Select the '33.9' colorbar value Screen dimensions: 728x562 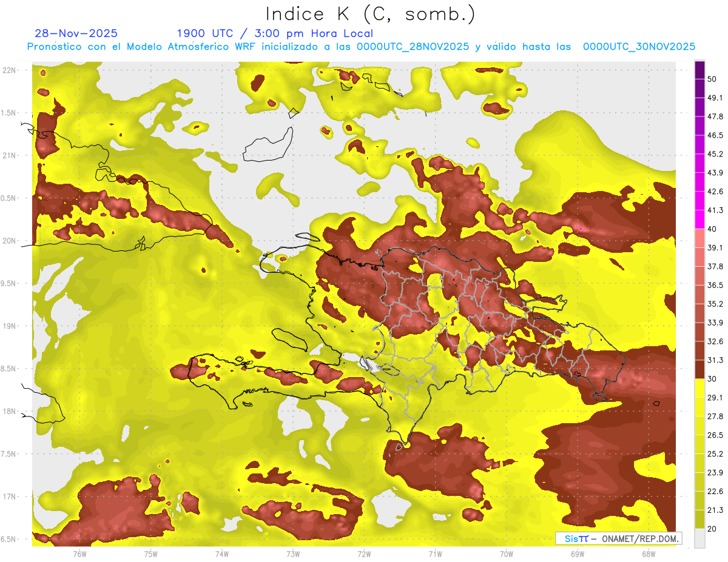[715, 323]
